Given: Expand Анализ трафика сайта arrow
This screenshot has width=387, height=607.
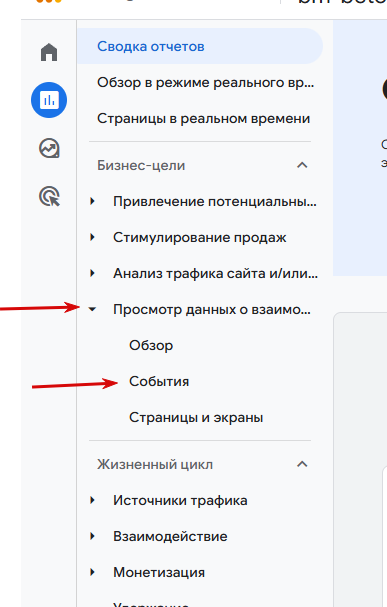Looking at the screenshot, I should tap(92, 273).
